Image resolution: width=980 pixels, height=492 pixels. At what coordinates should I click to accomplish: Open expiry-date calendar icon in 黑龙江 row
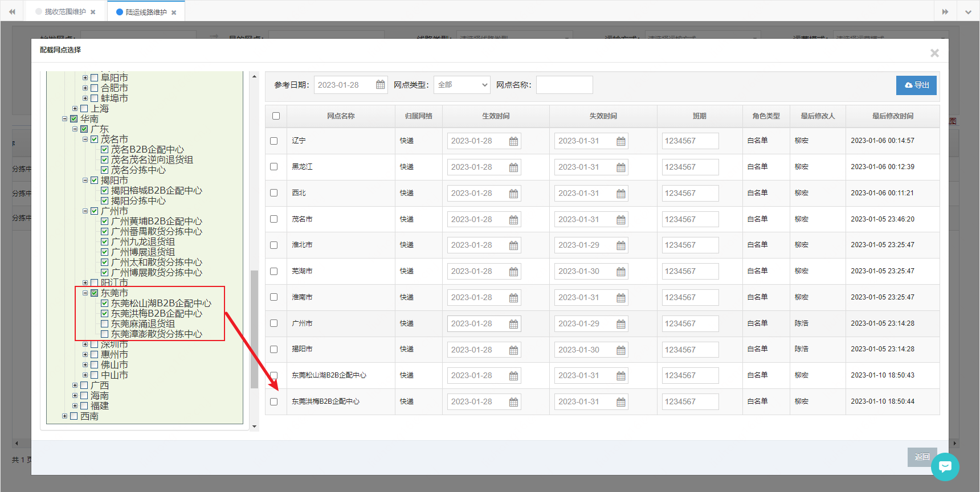[621, 167]
